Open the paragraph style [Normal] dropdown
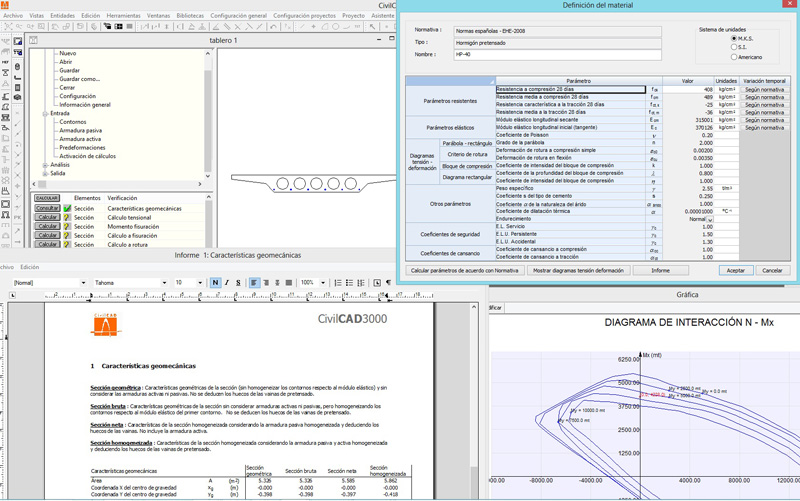The height and width of the screenshot is (501, 800). tap(82, 283)
